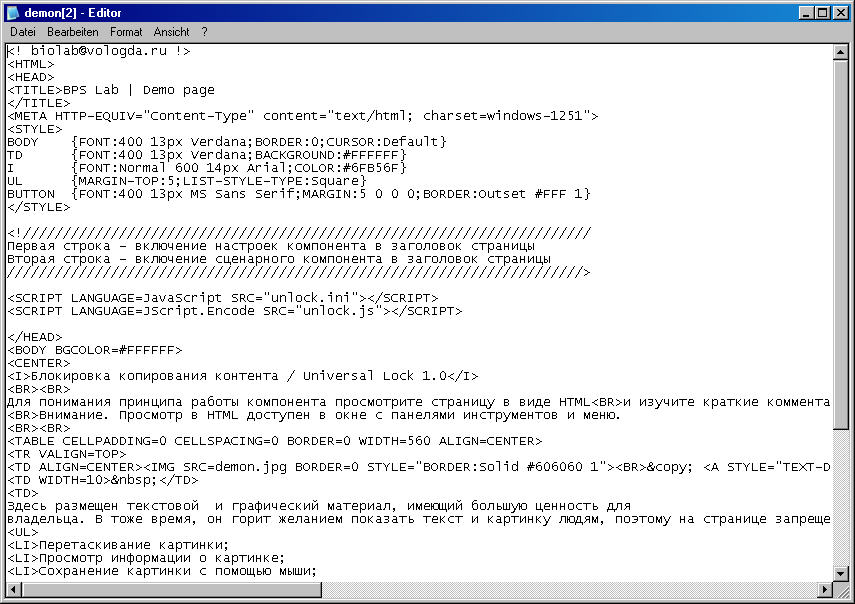Click the '<TR VALIGN=TOP>' line
Image resolution: width=855 pixels, height=604 pixels.
[x=67, y=454]
